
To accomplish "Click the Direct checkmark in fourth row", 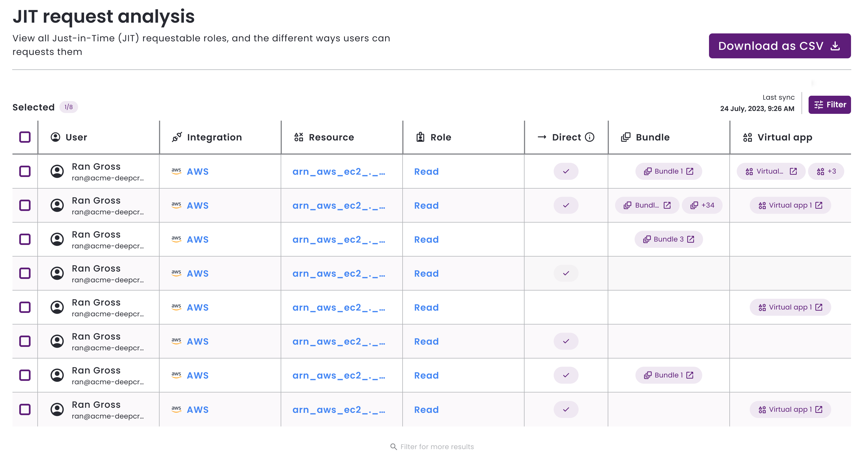I will [x=566, y=274].
